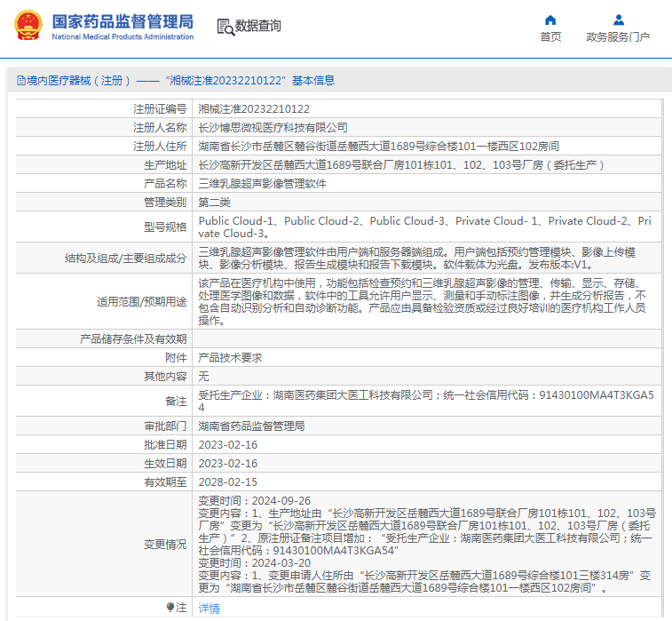The width and height of the screenshot is (672, 621).
Task: Open the 数据查询 search icon
Action: (x=225, y=27)
